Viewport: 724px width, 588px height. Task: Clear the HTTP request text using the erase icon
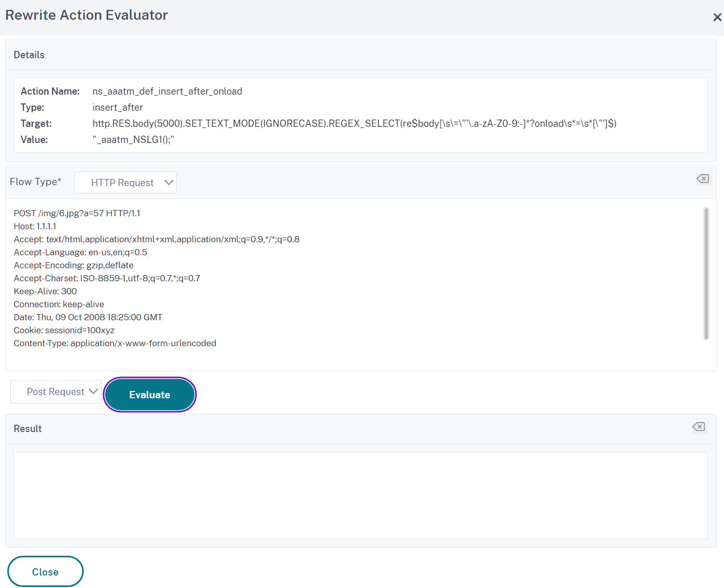tap(702, 179)
